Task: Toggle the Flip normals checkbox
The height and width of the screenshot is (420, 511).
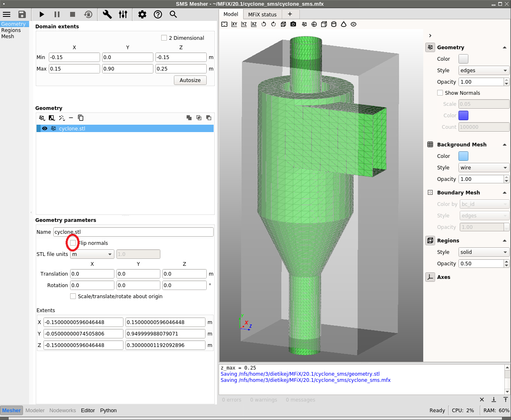Action: 73,243
